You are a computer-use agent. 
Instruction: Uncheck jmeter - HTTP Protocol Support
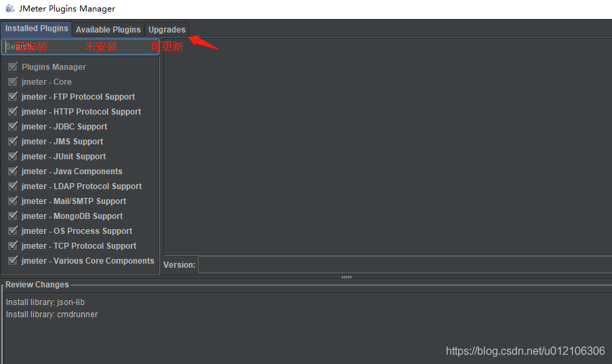pos(13,111)
